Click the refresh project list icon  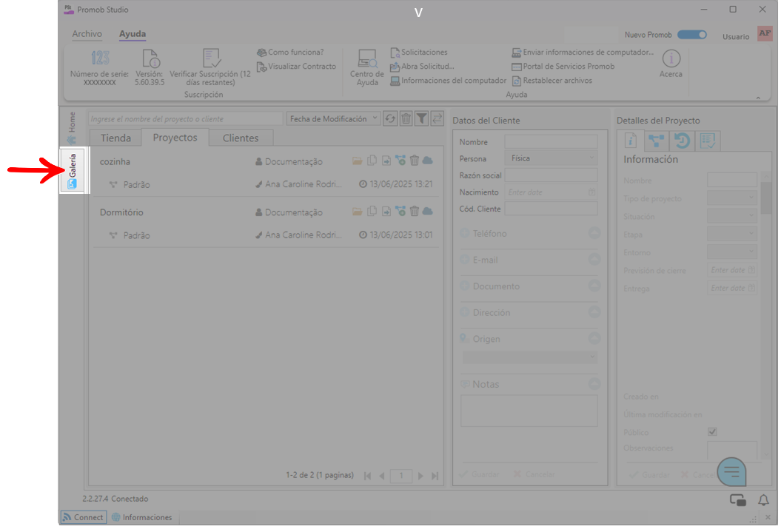point(390,119)
